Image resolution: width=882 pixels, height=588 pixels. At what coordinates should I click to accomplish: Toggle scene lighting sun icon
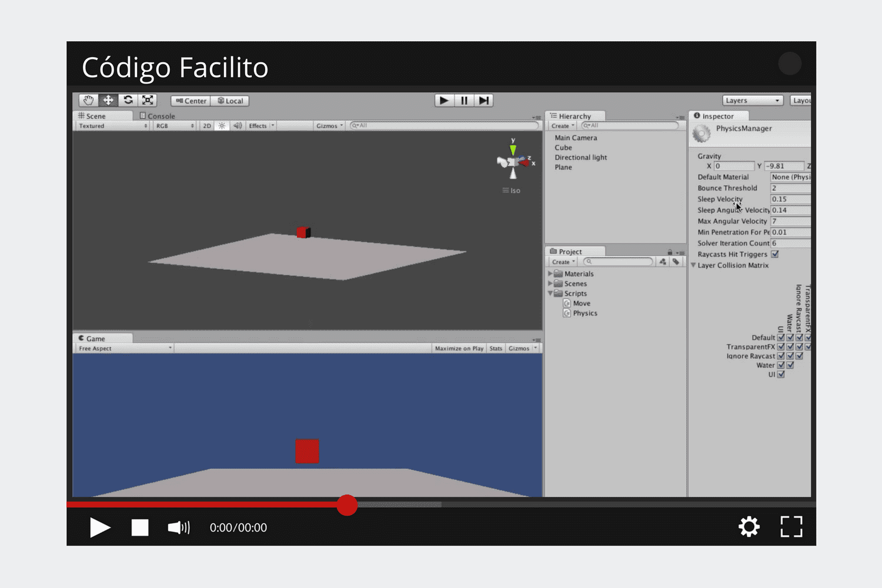(x=222, y=126)
